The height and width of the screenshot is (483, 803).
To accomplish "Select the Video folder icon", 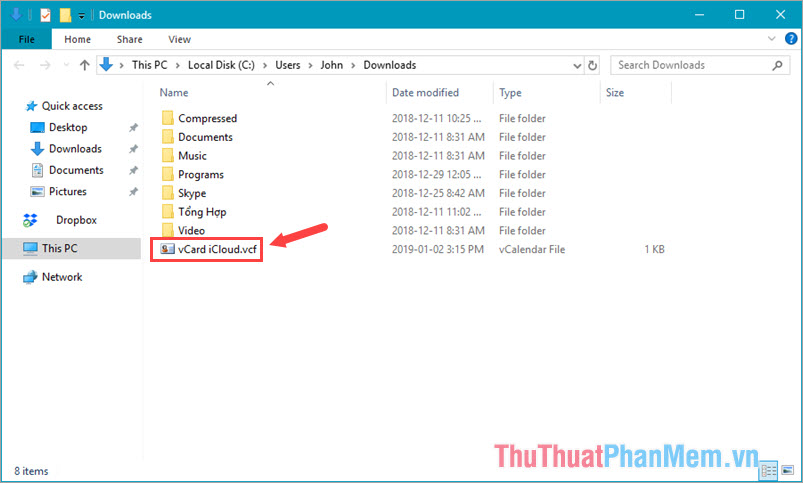I will 167,230.
